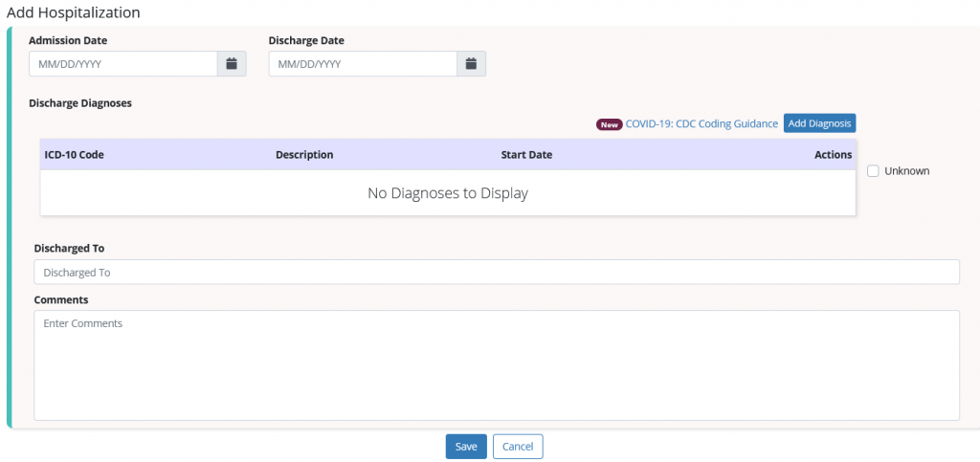Select the Description column header
Screen dimensions: 980x462
[304, 155]
